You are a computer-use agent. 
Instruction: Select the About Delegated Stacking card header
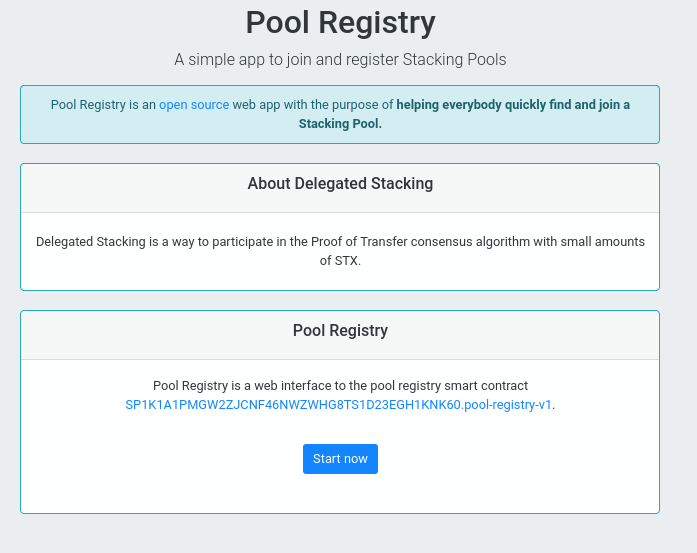340,188
